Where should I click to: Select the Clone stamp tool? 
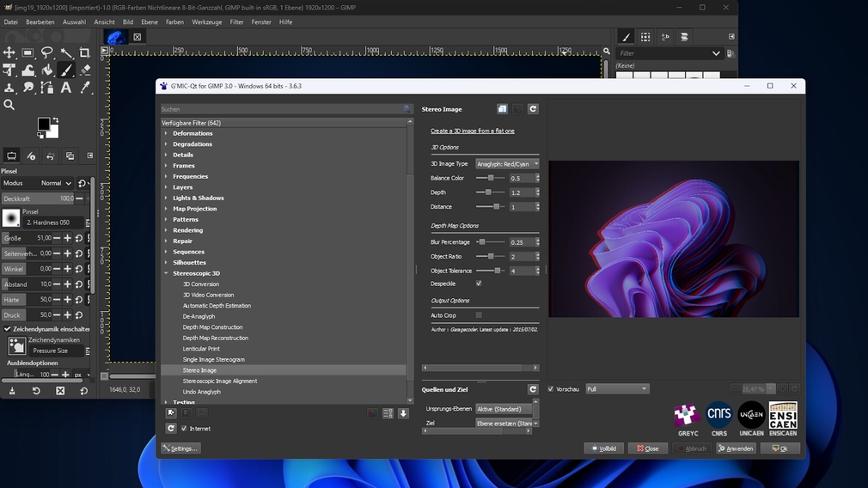coord(9,88)
